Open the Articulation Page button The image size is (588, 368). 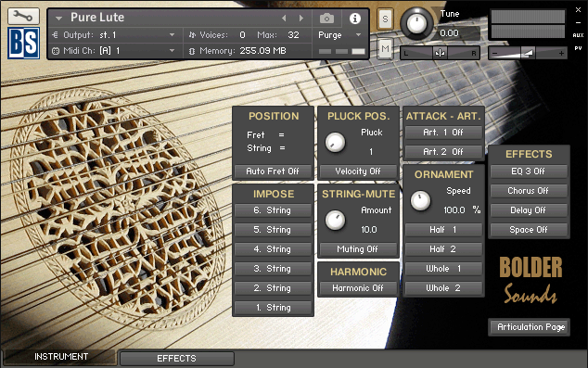pyautogui.click(x=530, y=327)
